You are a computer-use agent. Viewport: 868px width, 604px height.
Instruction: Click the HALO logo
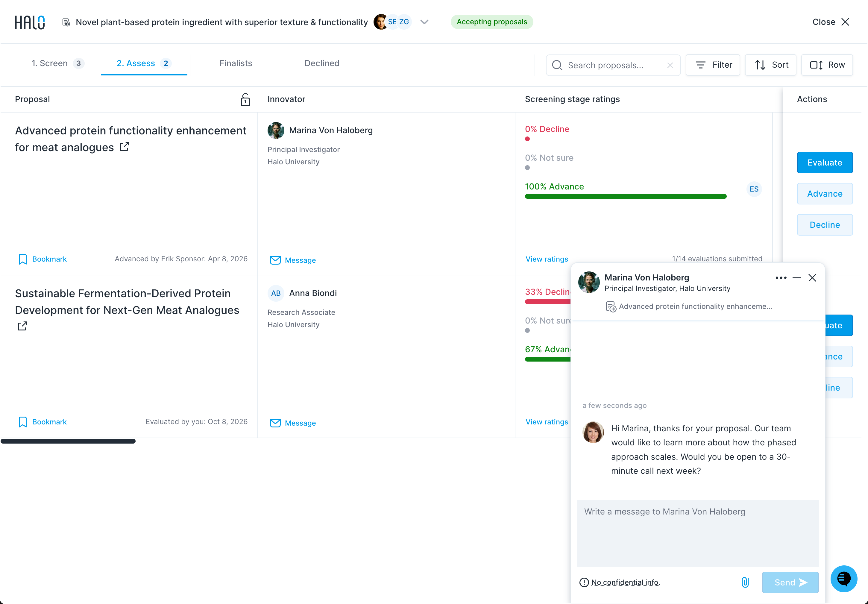[30, 22]
